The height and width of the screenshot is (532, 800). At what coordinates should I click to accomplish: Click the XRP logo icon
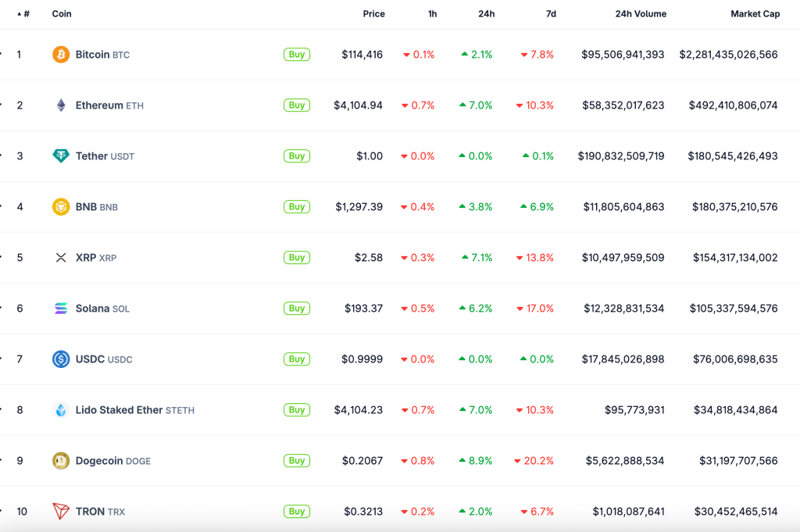61,258
